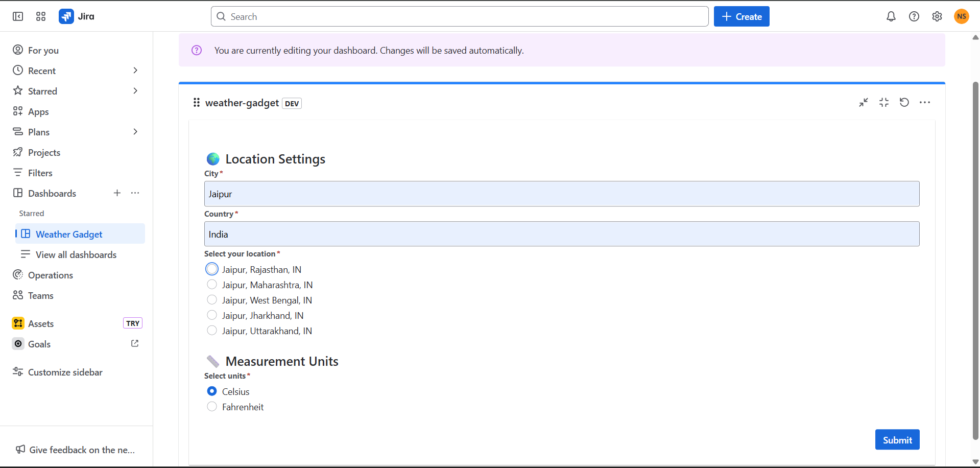Open the NS profile avatar
This screenshot has height=468, width=980.
962,16
